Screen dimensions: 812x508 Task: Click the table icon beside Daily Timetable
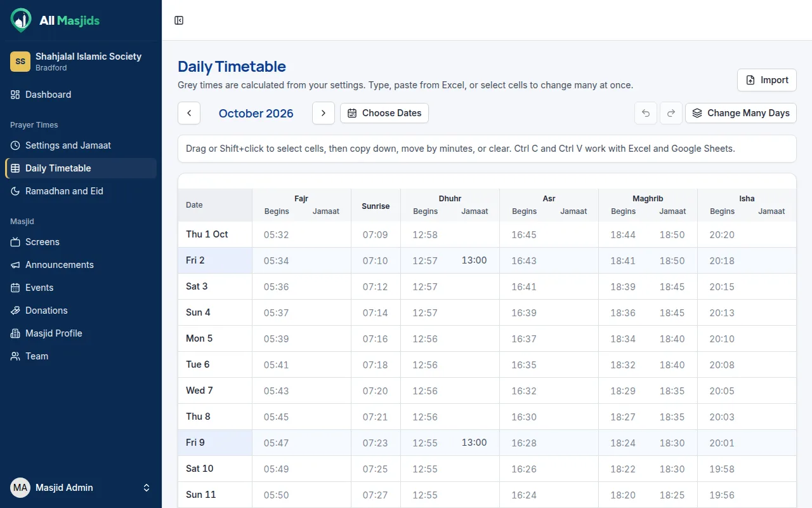tap(15, 168)
